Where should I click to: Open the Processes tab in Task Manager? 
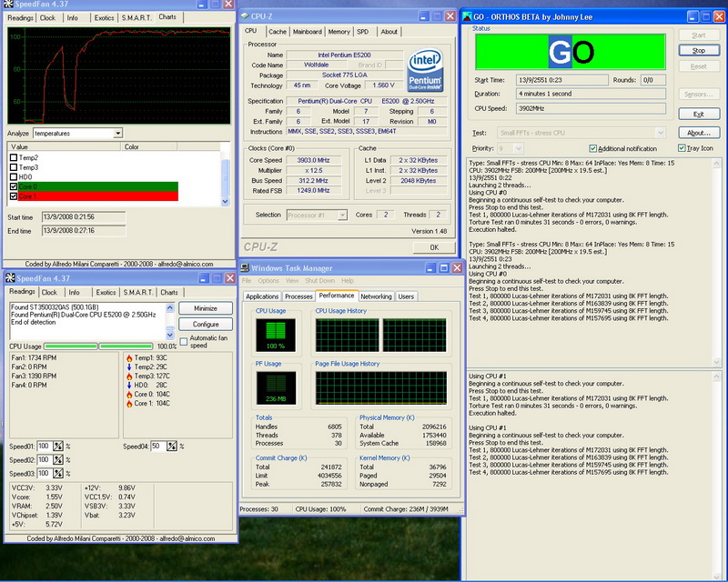298,296
